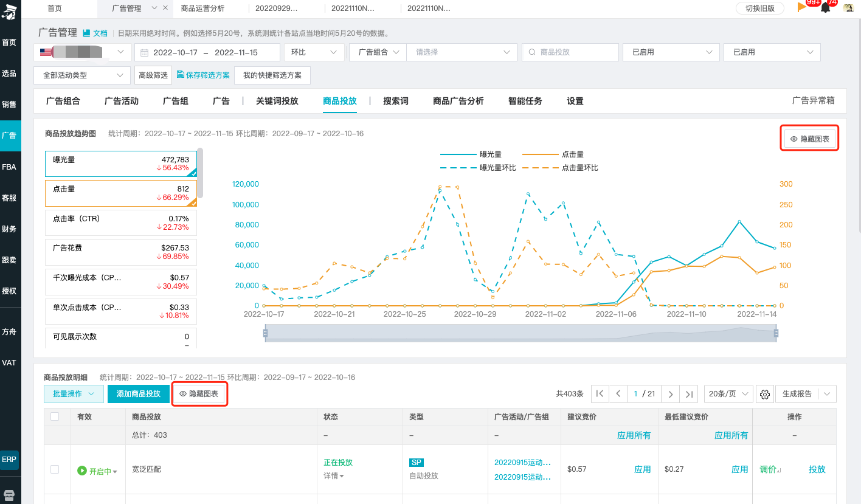The image size is (861, 504).
Task: Open the 开启中 status dropdown
Action: tap(97, 471)
